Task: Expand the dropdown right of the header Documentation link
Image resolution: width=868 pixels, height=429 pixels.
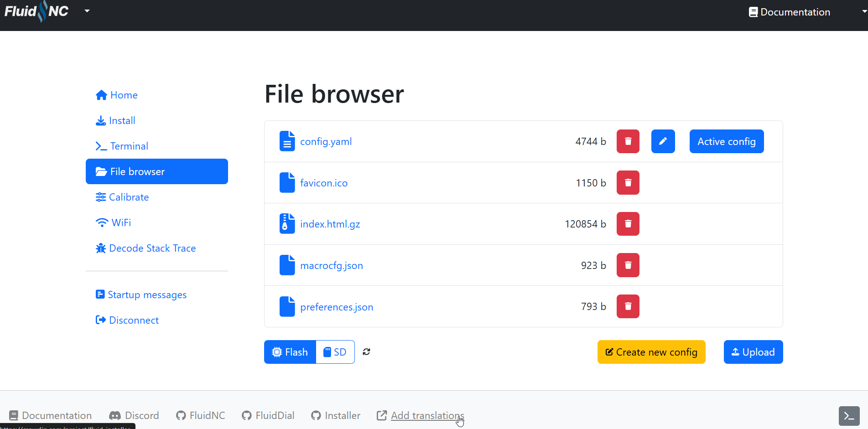Action: click(864, 12)
